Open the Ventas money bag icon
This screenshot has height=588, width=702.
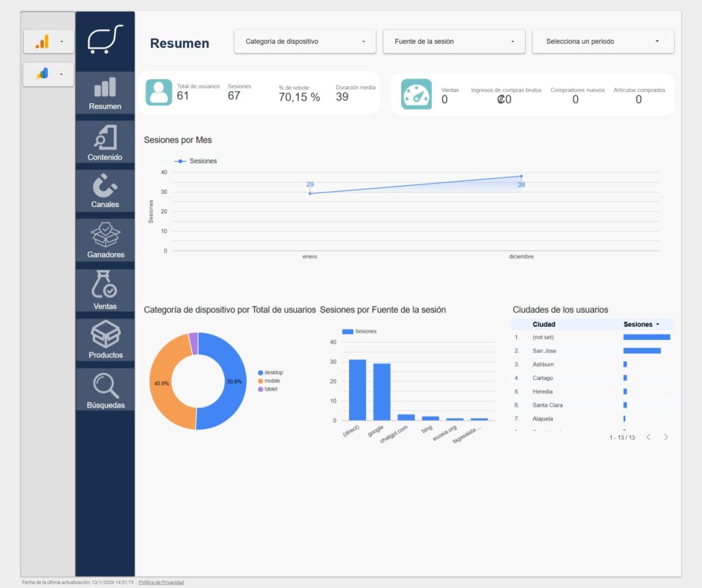[105, 285]
